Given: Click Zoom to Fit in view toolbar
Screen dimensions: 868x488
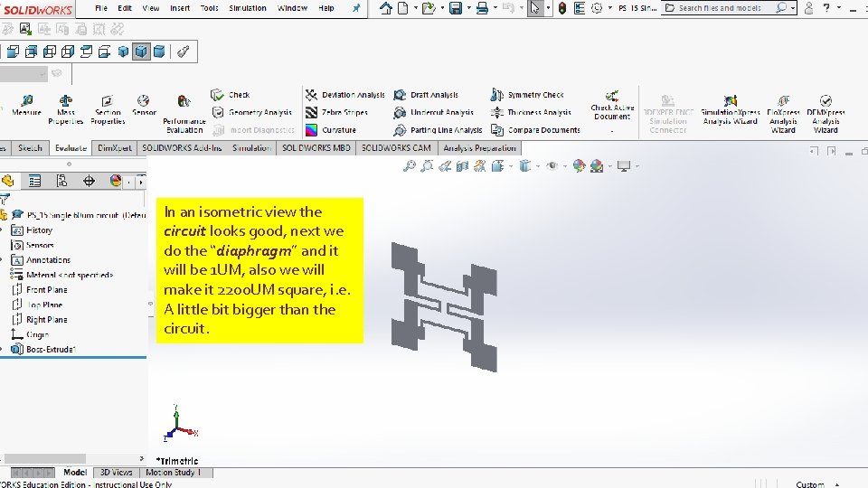Looking at the screenshot, I should pos(409,165).
